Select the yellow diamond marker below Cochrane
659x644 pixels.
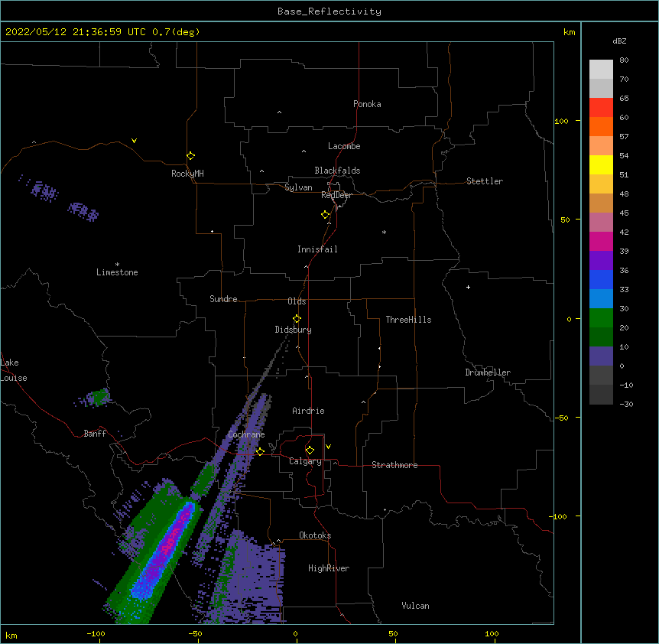point(260,451)
